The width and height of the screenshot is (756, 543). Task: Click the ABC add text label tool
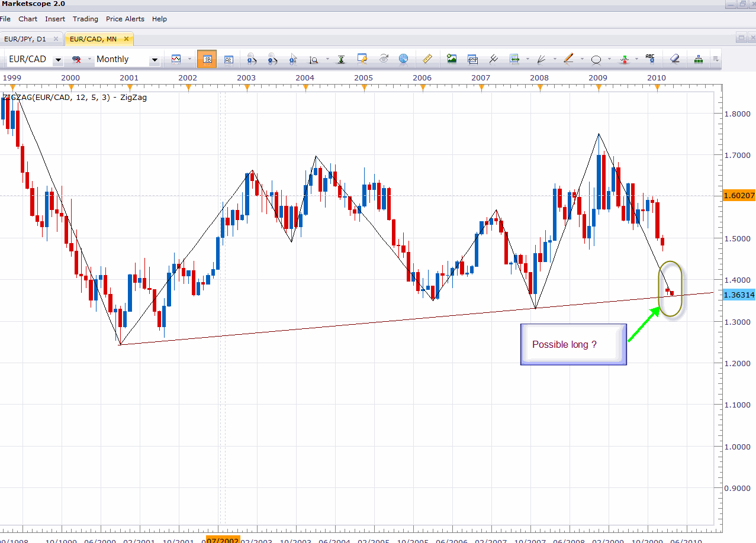click(x=650, y=59)
